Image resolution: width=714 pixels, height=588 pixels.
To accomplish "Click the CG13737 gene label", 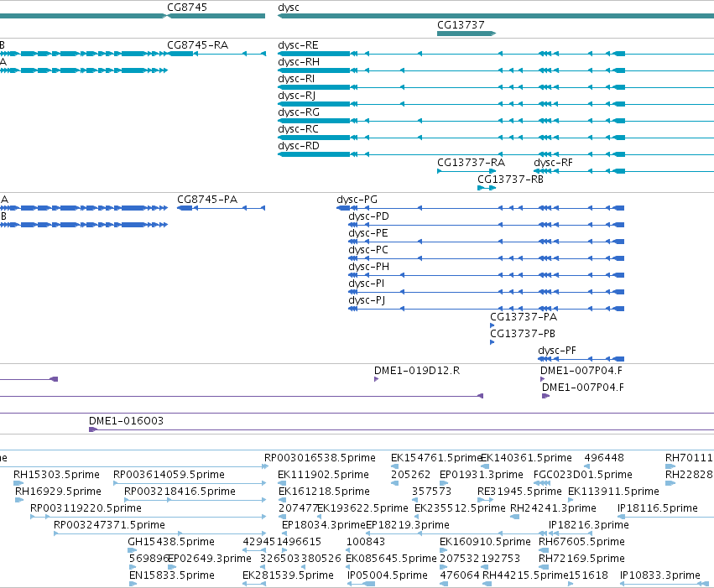I will coord(461,24).
